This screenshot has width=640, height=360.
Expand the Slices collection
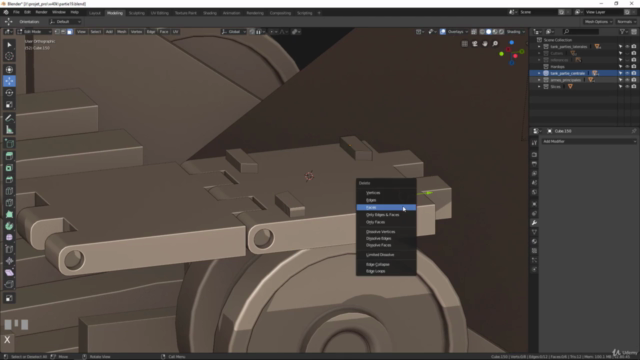539,87
